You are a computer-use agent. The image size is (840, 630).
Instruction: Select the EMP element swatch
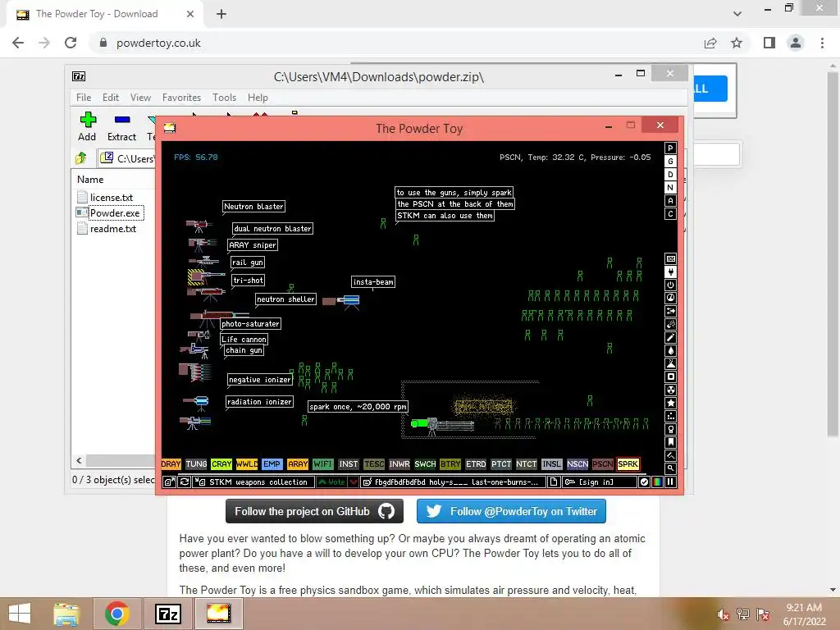click(272, 464)
